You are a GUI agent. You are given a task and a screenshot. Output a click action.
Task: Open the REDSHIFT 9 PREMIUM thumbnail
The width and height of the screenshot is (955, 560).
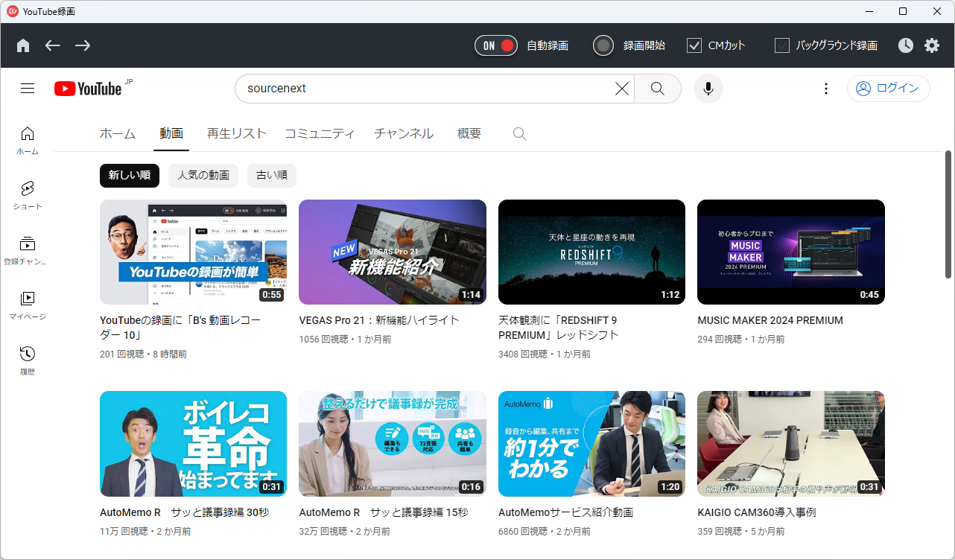[x=591, y=252]
